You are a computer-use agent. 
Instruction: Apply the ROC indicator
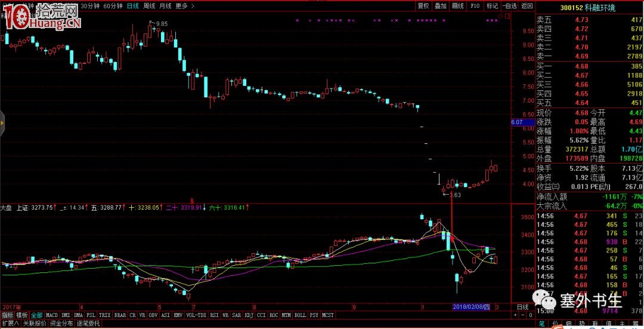(x=274, y=315)
